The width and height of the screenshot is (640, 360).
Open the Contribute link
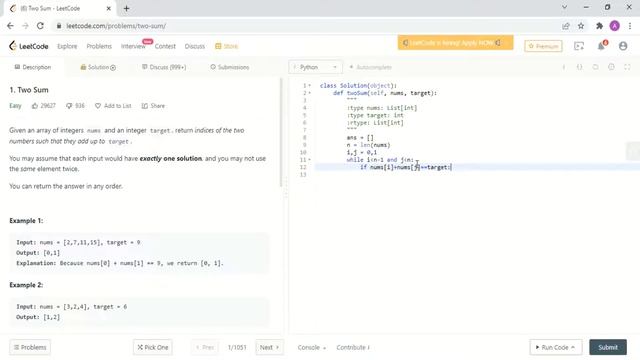(x=353, y=347)
